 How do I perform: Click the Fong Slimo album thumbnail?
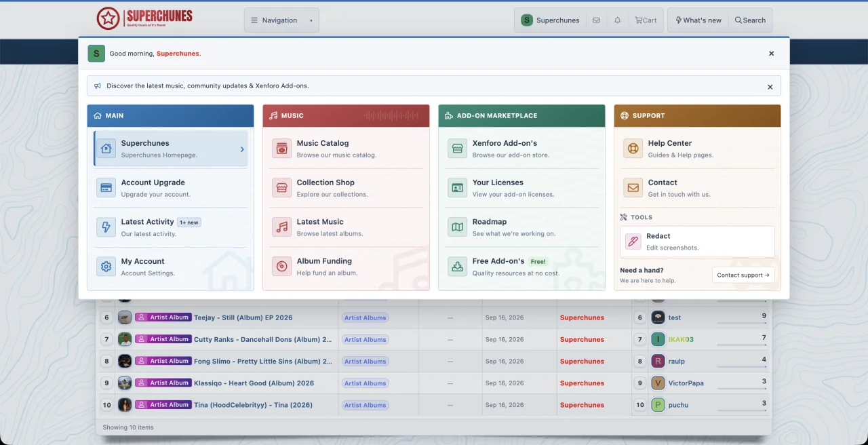pos(125,361)
